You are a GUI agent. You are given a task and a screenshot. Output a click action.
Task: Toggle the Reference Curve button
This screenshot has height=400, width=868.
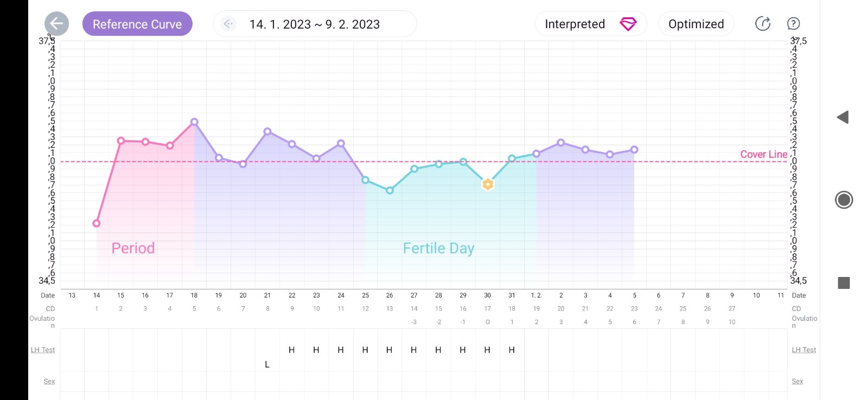pos(137,24)
